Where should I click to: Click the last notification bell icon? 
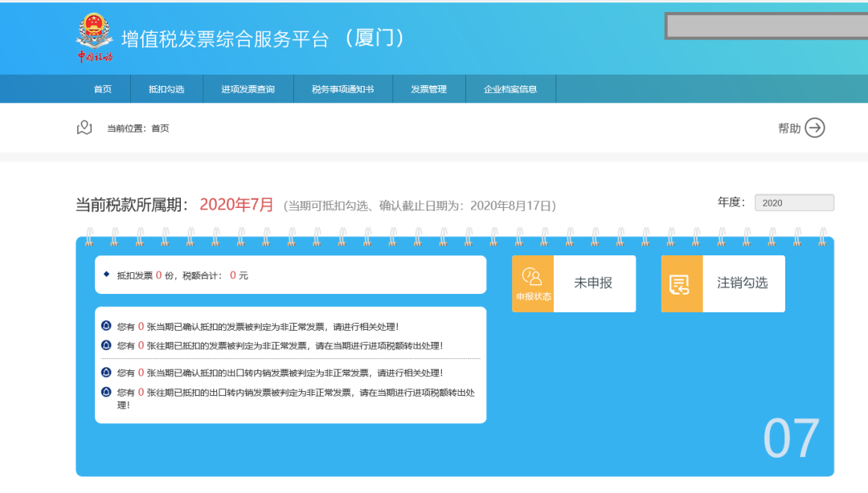[106, 392]
